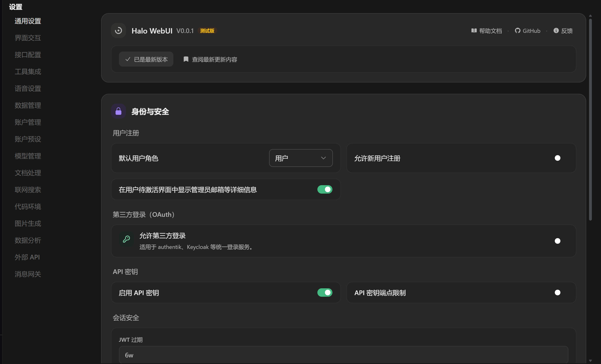Switch to 数据管理 section
Screen dimensions: 601x364
point(28,105)
